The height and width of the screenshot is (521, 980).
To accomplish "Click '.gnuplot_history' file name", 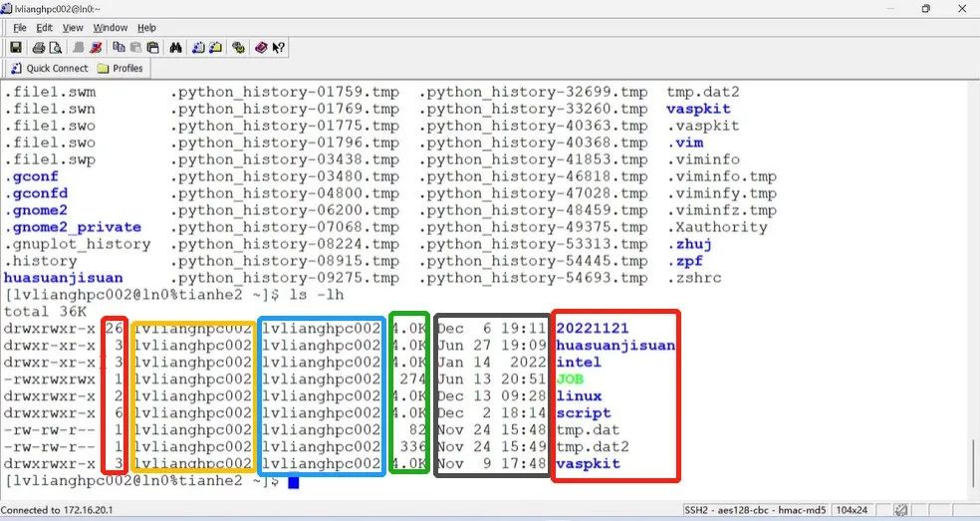I will pyautogui.click(x=78, y=244).
